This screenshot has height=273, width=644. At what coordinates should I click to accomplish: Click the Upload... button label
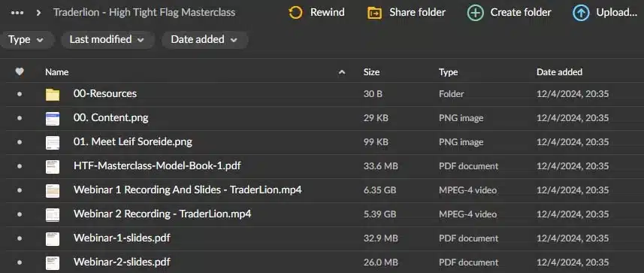(616, 12)
